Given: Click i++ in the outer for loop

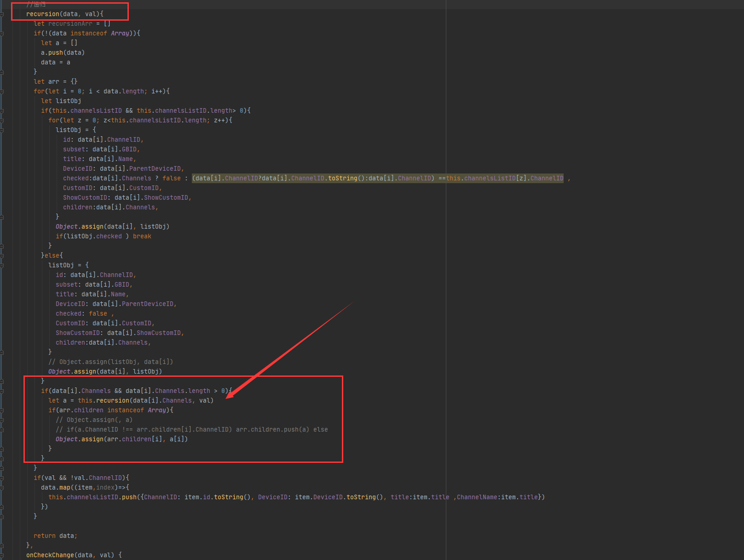Looking at the screenshot, I should point(157,92).
